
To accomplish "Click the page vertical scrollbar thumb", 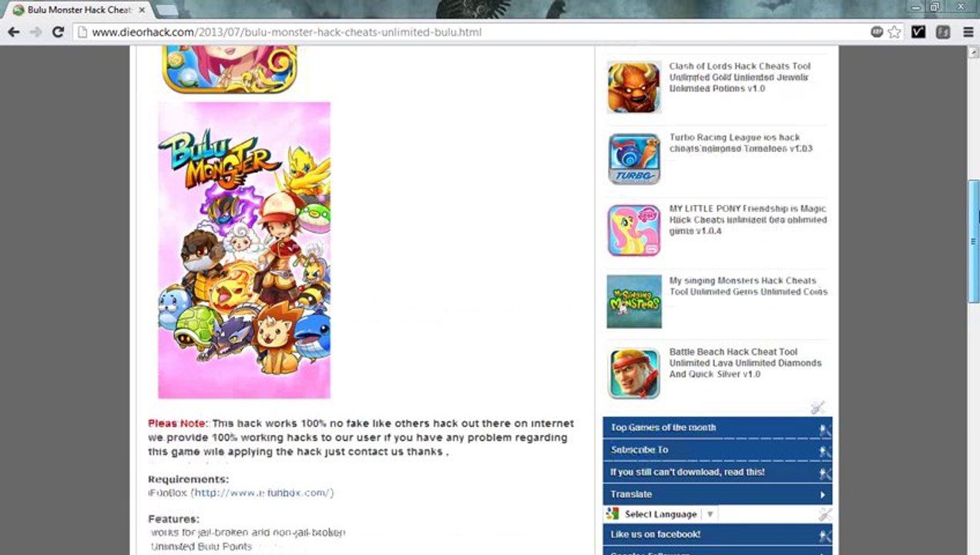I will coord(974,242).
